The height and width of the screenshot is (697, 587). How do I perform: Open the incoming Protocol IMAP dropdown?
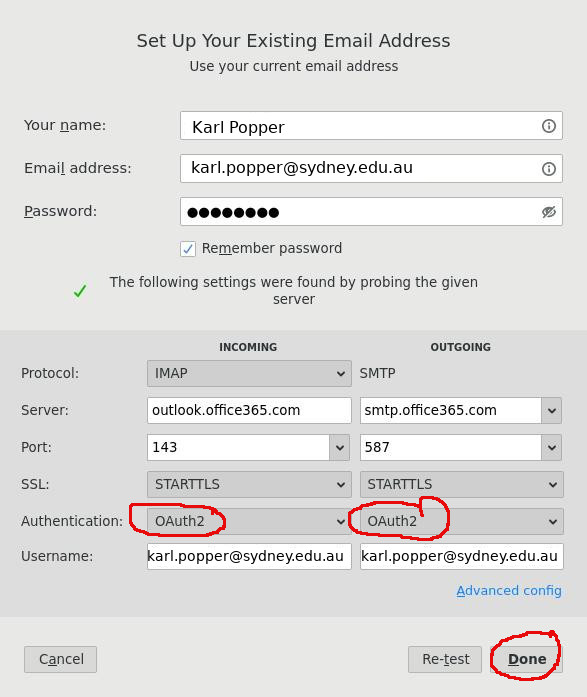click(249, 373)
